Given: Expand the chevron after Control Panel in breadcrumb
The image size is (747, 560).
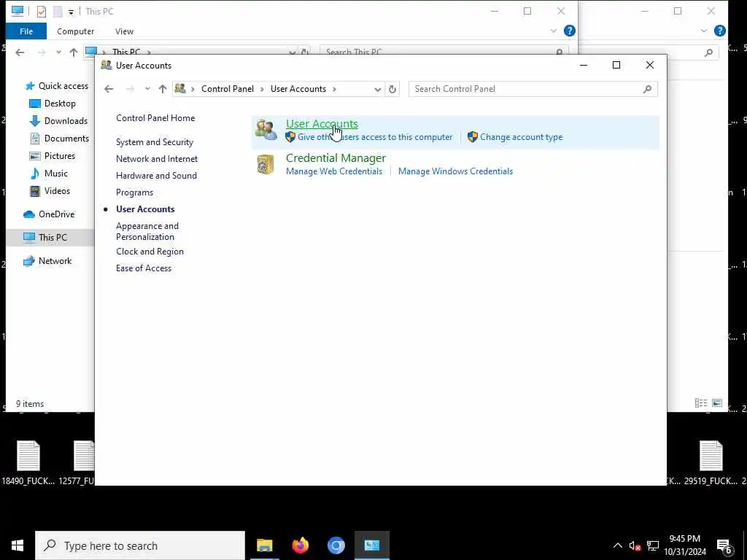Looking at the screenshot, I should click(x=262, y=89).
